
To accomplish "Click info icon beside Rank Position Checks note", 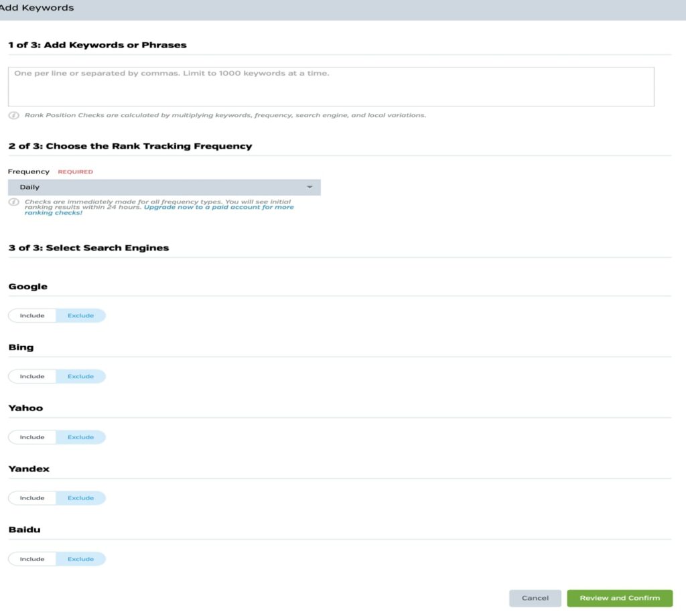I will [14, 115].
